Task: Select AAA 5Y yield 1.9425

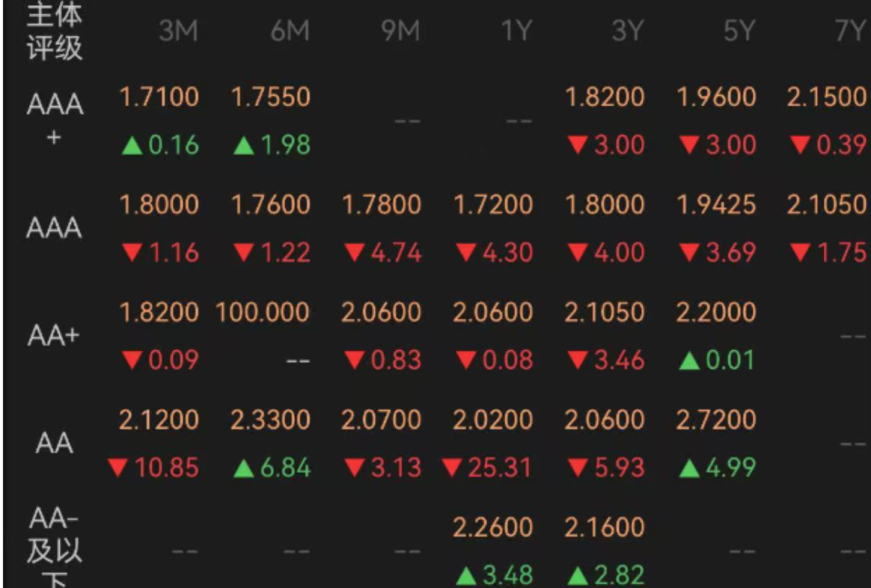Action: tap(716, 204)
